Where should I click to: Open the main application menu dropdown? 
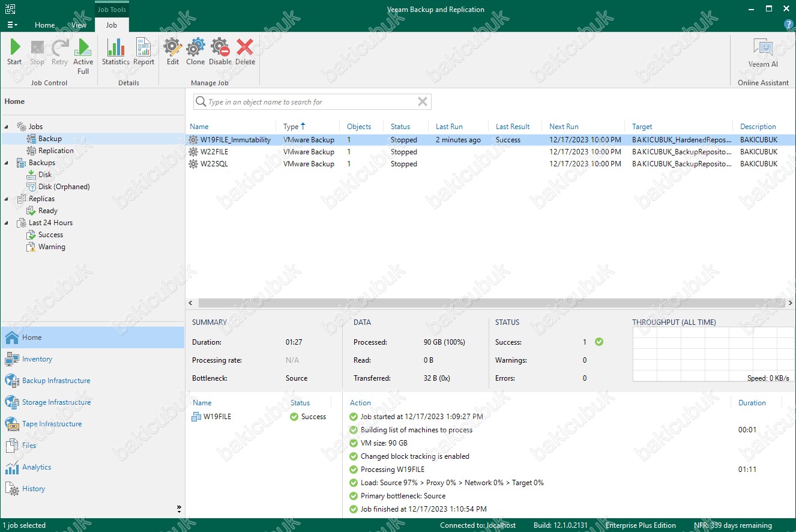click(12, 25)
